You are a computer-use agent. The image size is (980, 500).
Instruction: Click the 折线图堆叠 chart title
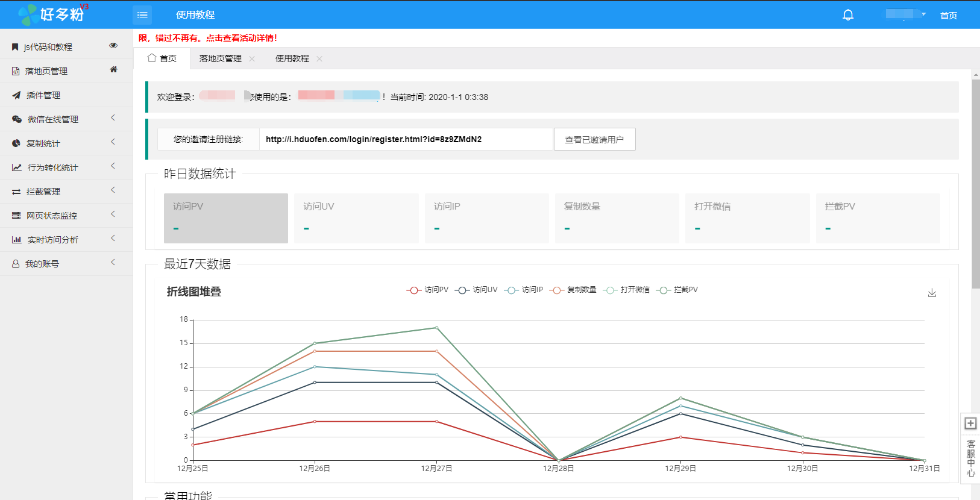click(194, 292)
